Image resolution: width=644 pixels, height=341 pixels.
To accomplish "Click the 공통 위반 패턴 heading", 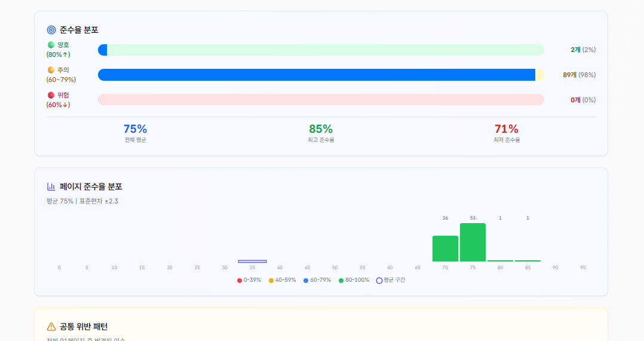I will (84, 327).
